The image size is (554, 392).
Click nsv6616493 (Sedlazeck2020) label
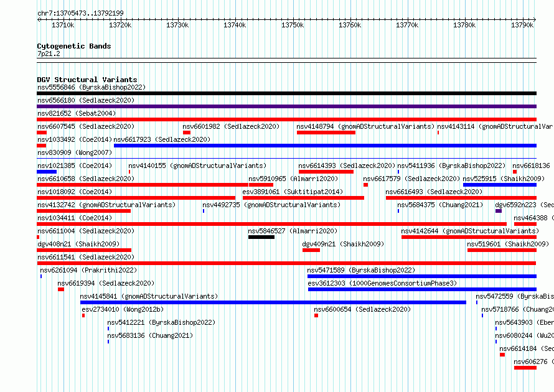pyautogui.click(x=434, y=192)
